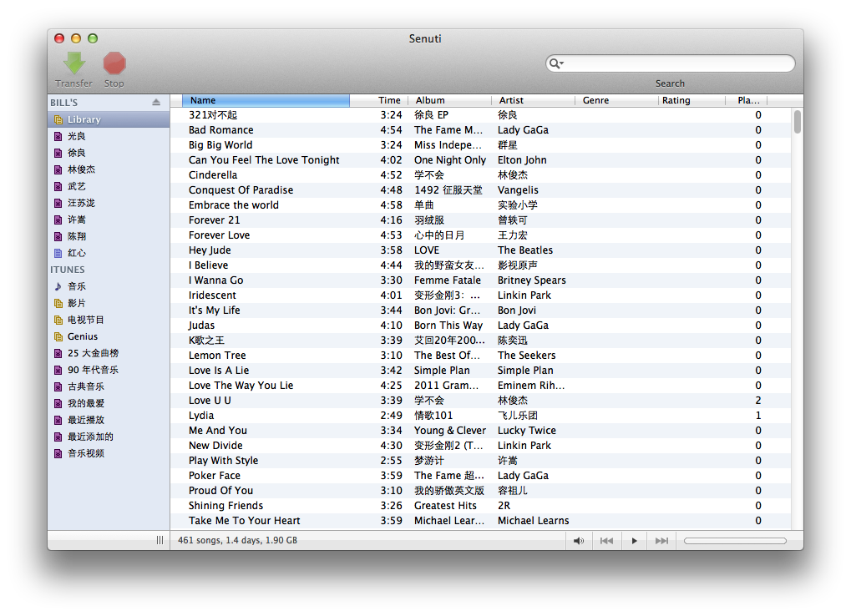
Task: Select Library in the sidebar
Action: tap(109, 119)
